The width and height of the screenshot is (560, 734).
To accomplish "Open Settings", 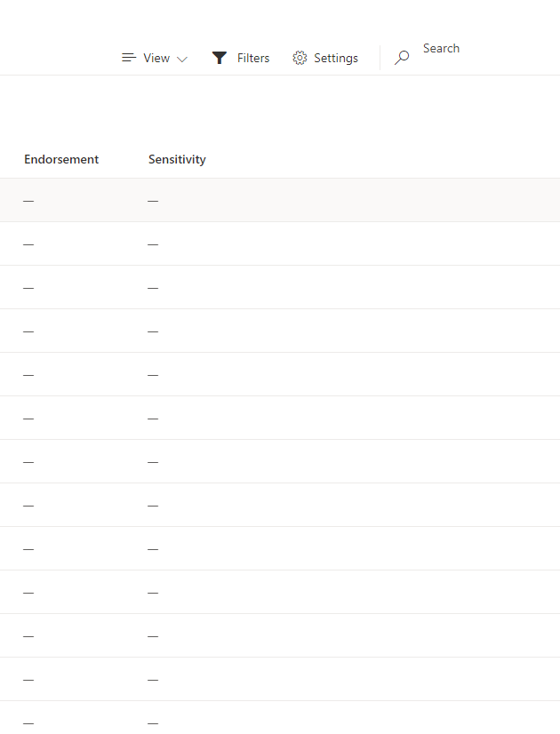I will click(x=325, y=58).
